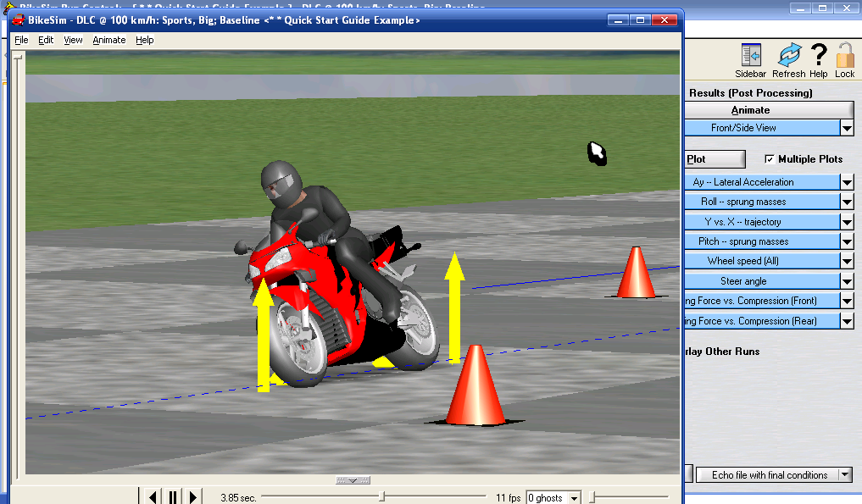Image resolution: width=862 pixels, height=504 pixels.
Task: Click the animation time slider thumb
Action: [382, 497]
